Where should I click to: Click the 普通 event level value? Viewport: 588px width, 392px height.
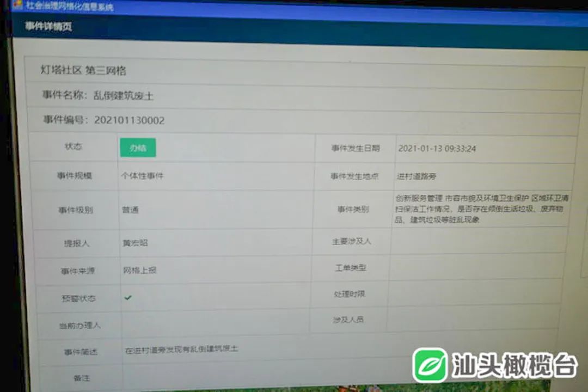point(131,210)
